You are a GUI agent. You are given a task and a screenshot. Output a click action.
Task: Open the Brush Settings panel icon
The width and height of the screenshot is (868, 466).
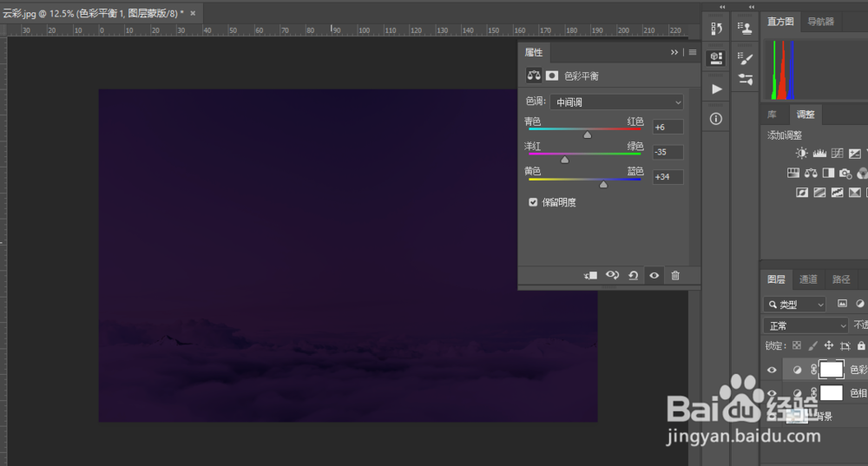[745, 57]
